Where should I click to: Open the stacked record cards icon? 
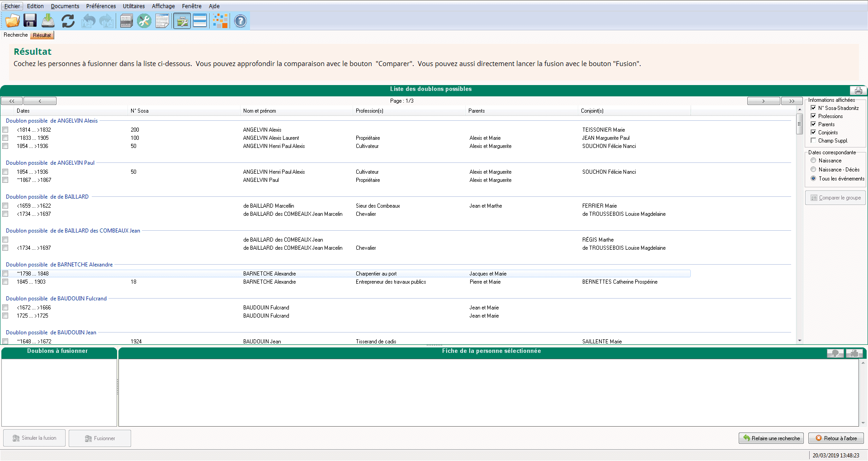coord(127,21)
